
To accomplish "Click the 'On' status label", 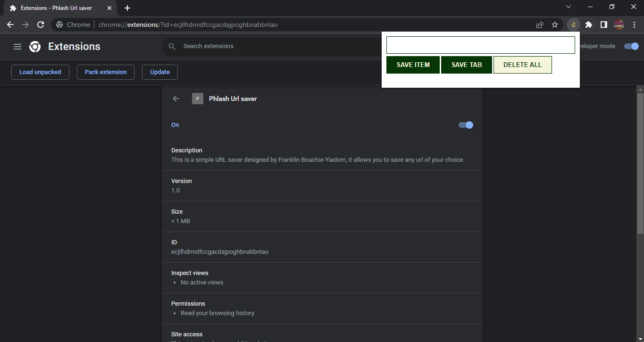I will [175, 125].
